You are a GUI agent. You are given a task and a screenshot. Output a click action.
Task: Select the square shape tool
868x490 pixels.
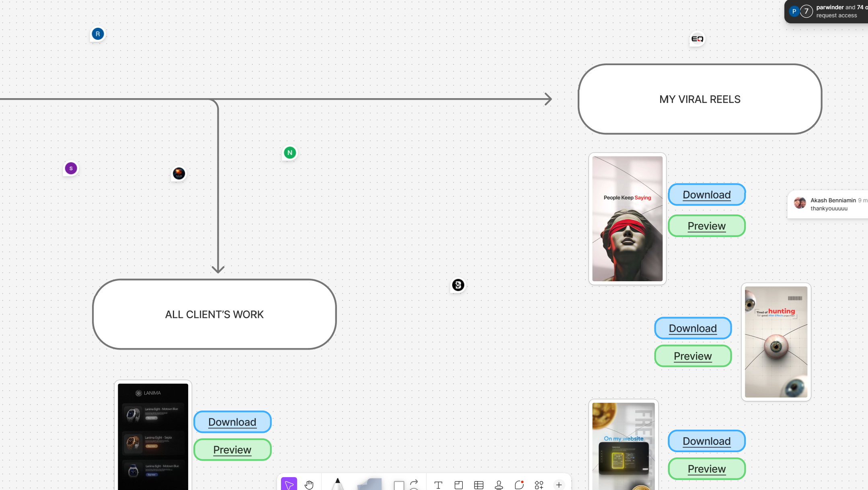coord(399,485)
